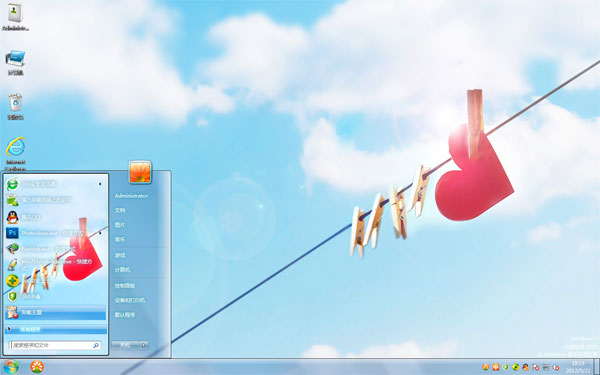Open the pencil-icon shortcut in start menu
The height and width of the screenshot is (375, 600).
tap(56, 264)
